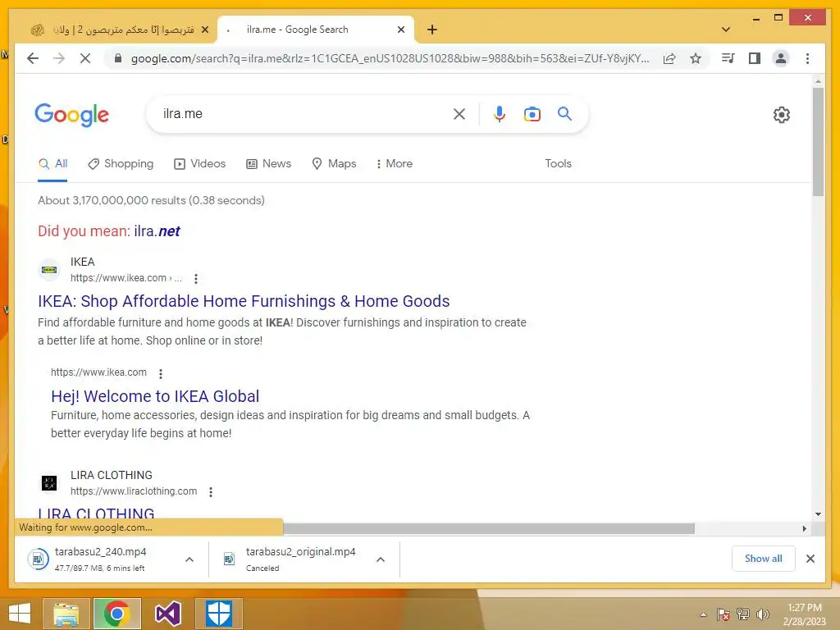Open File Explorer from taskbar
The width and height of the screenshot is (840, 630).
(x=66, y=614)
